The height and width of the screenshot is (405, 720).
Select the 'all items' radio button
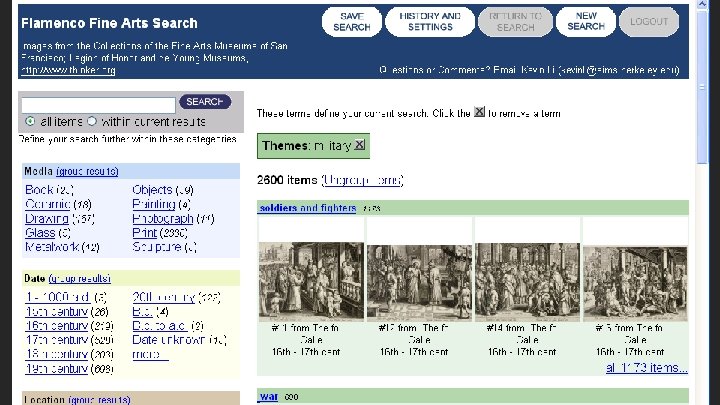point(30,121)
